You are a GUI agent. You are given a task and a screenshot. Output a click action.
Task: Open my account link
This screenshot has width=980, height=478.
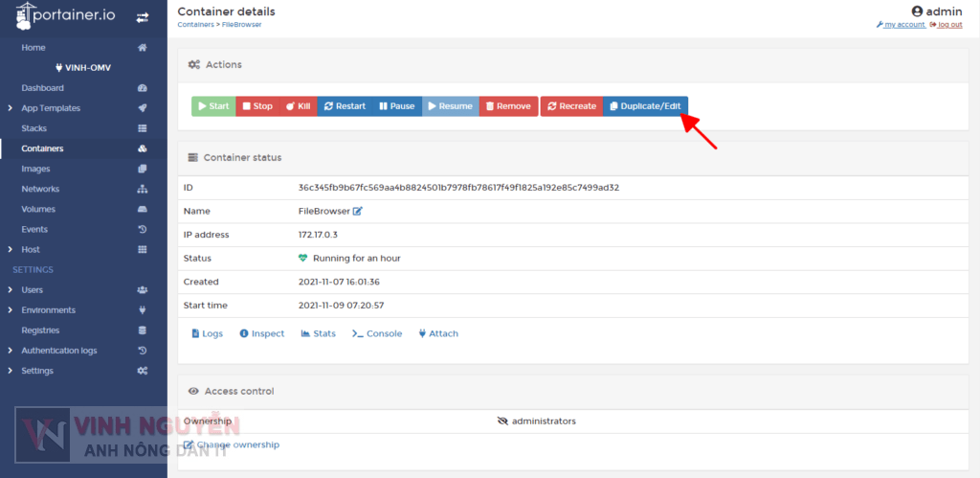[901, 24]
